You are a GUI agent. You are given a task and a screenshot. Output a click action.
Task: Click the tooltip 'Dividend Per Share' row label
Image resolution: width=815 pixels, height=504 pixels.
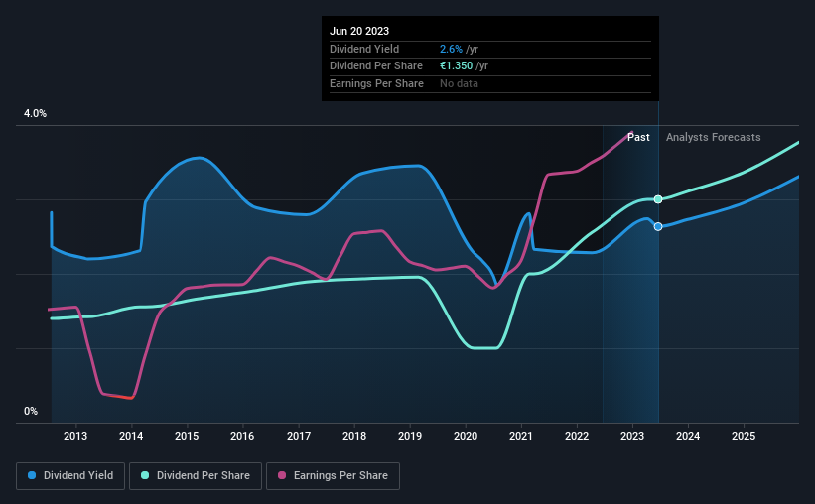[x=376, y=66]
